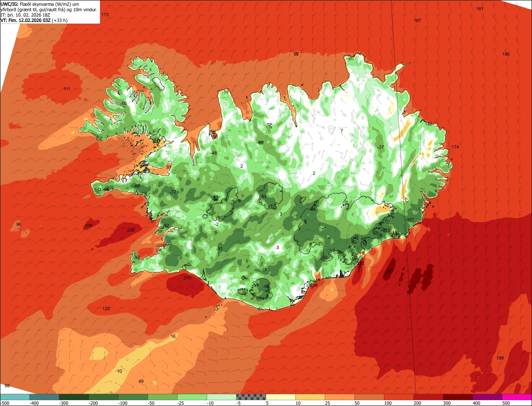Screen dimensions: 532x406
Task: Click the -400 to -300 dark teal legend swatch
Action: [44, 397]
